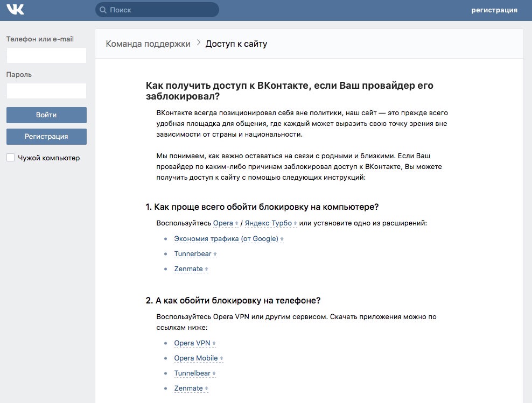The image size is (532, 403).
Task: Click the search magnifier icon
Action: [103, 10]
